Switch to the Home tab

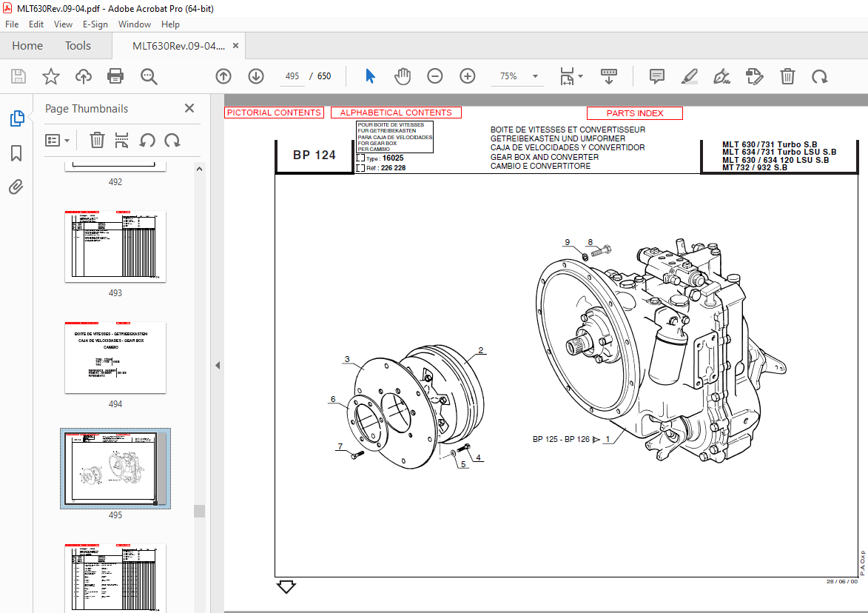pyautogui.click(x=27, y=46)
